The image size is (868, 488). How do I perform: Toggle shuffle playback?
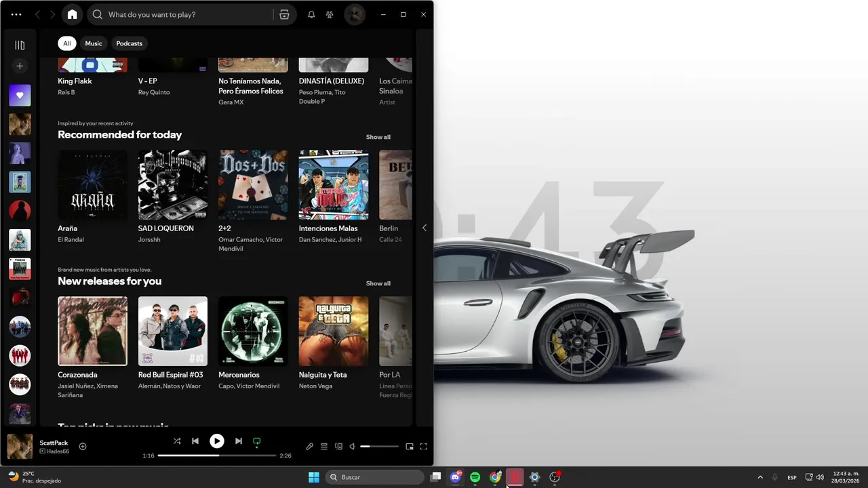[x=177, y=441]
